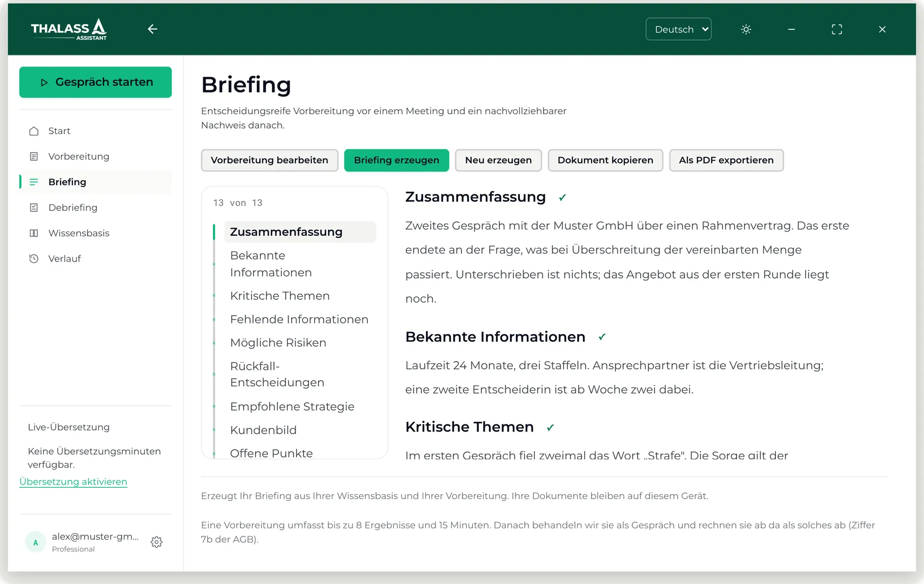Minimize the assistant window
This screenshot has width=924, height=584.
[791, 29]
